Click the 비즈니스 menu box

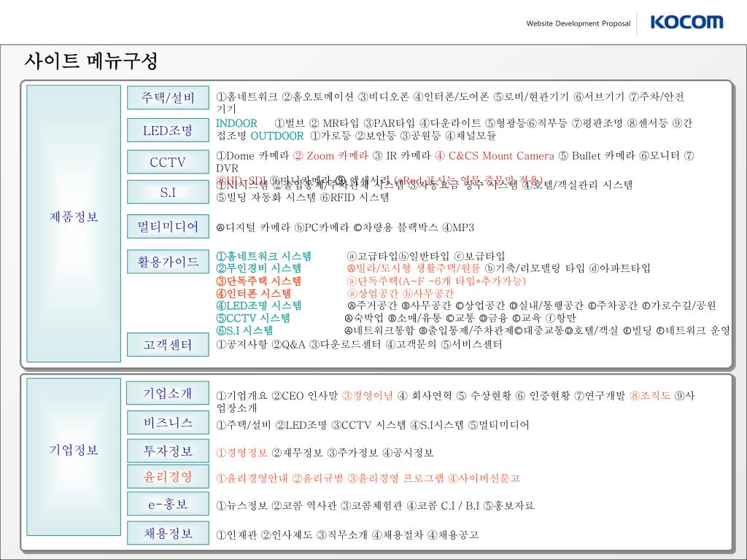168,422
